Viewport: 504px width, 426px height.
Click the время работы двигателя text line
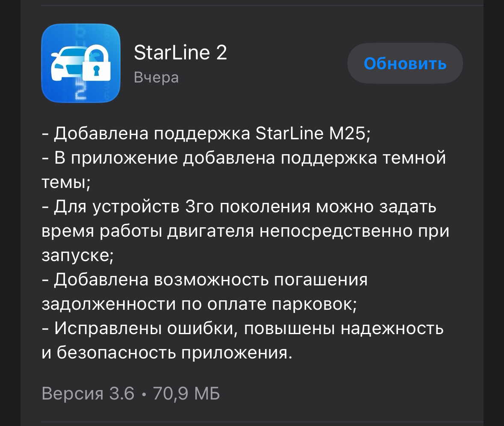coord(245,231)
